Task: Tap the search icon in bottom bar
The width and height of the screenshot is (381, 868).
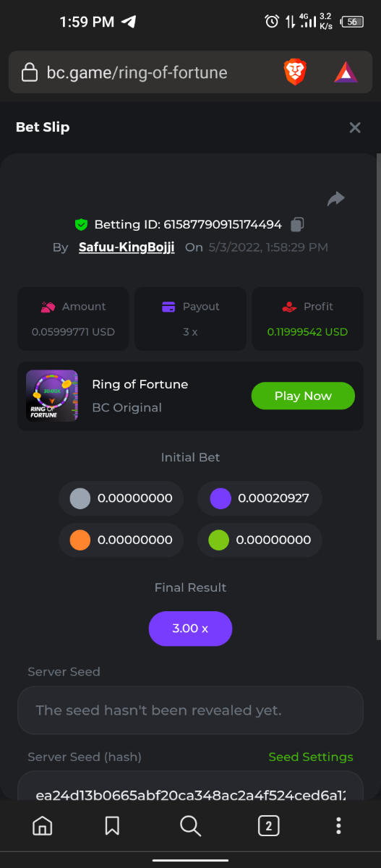Action: (190, 825)
